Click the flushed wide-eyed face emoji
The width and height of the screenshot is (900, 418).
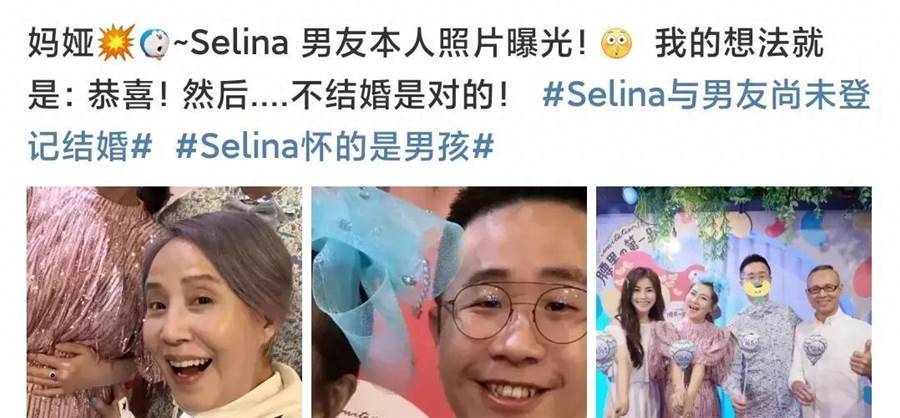point(616,43)
